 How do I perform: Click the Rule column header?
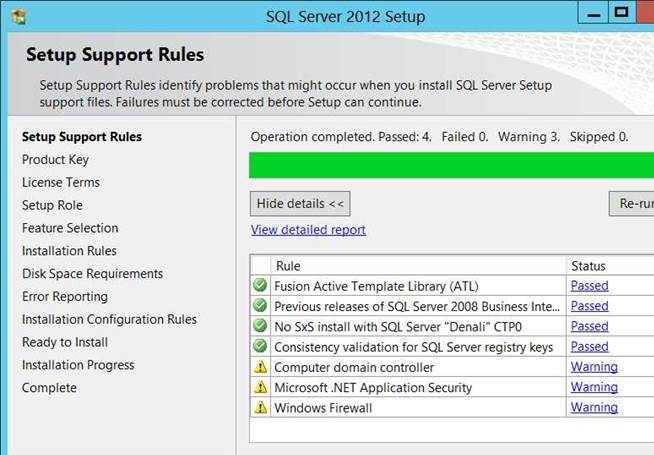point(418,266)
